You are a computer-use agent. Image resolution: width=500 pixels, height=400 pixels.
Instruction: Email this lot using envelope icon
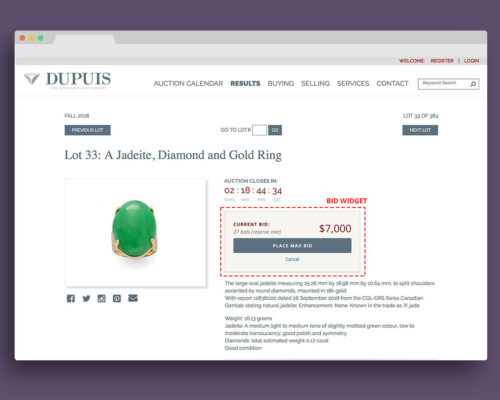(x=133, y=298)
